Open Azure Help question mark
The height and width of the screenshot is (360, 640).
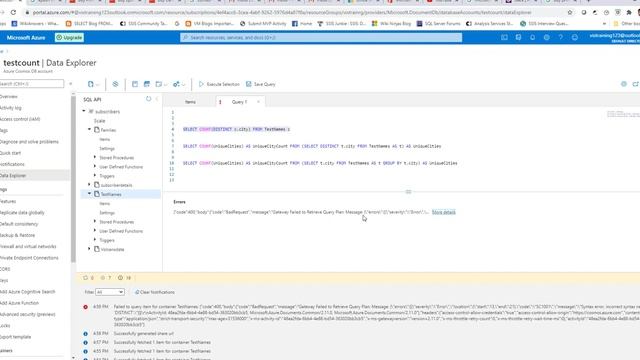[x=561, y=38]
